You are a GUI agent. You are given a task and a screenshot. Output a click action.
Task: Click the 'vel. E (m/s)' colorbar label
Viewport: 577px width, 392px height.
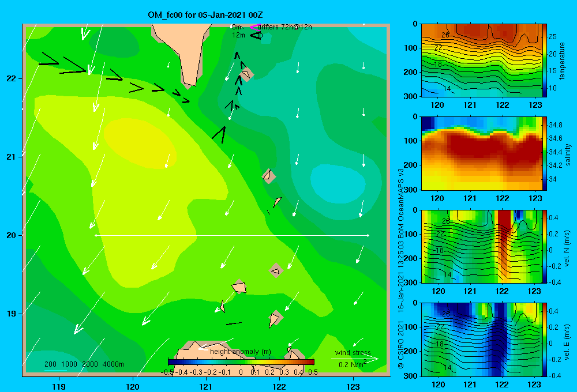point(567,341)
